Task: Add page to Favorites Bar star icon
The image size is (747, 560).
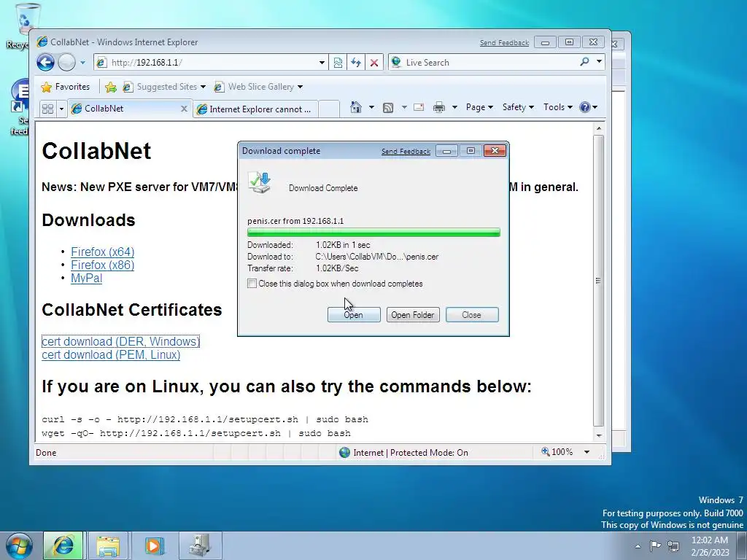Action: (x=111, y=87)
